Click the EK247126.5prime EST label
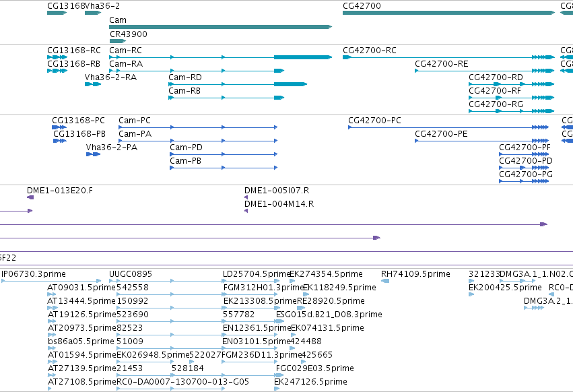Viewport: 573px width, 392px height. tap(310, 383)
